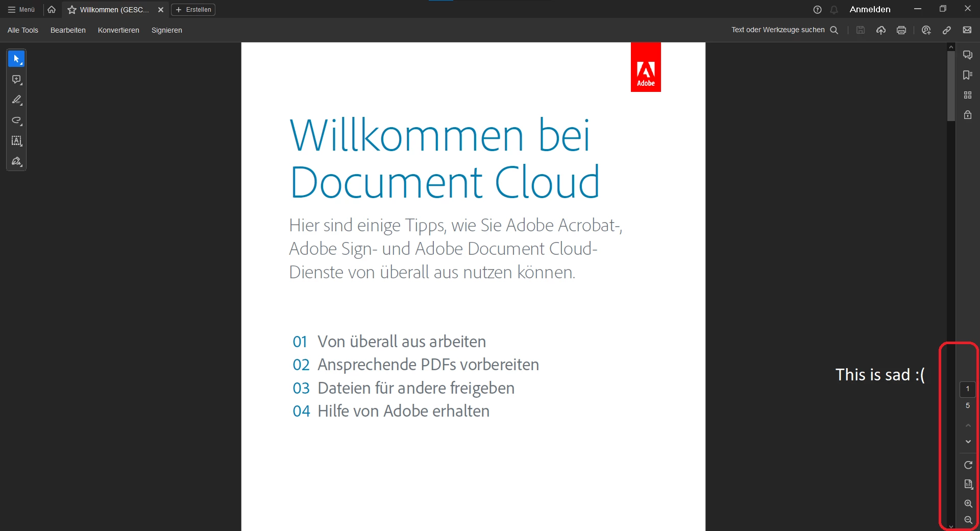Image resolution: width=980 pixels, height=531 pixels.
Task: Select the arrow selection tool
Action: coord(16,59)
